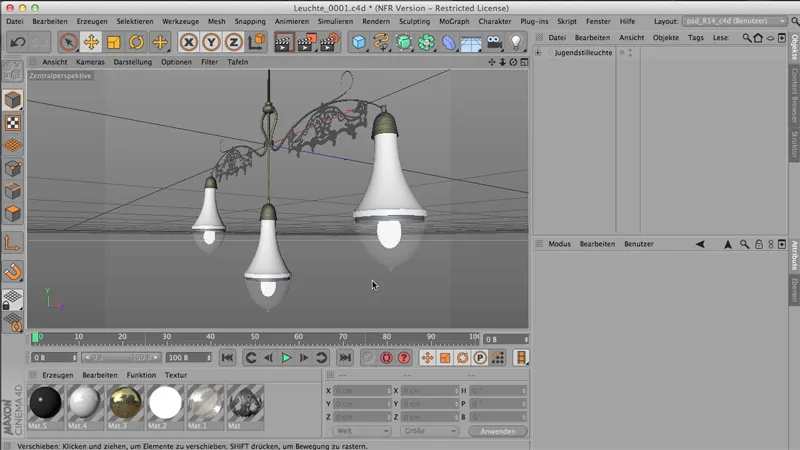Viewport: 800px width, 450px height.
Task: Open the Welt coordinate system dropdown
Action: tap(361, 431)
